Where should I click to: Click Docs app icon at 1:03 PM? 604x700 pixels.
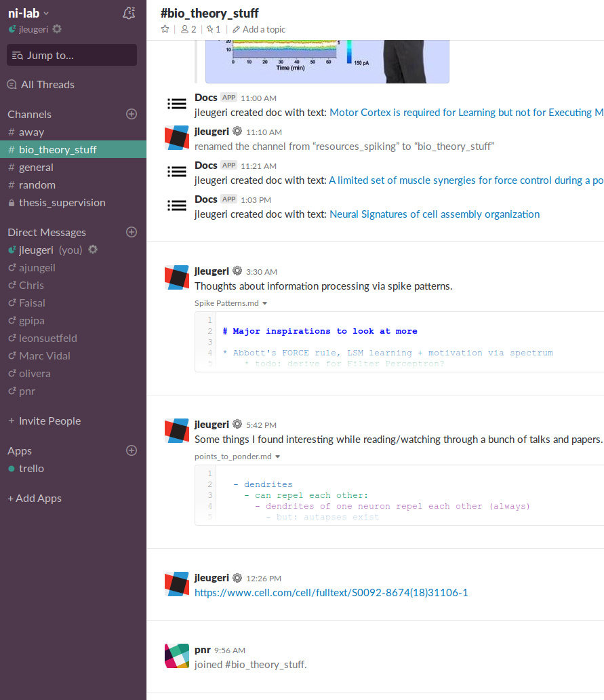(x=177, y=206)
